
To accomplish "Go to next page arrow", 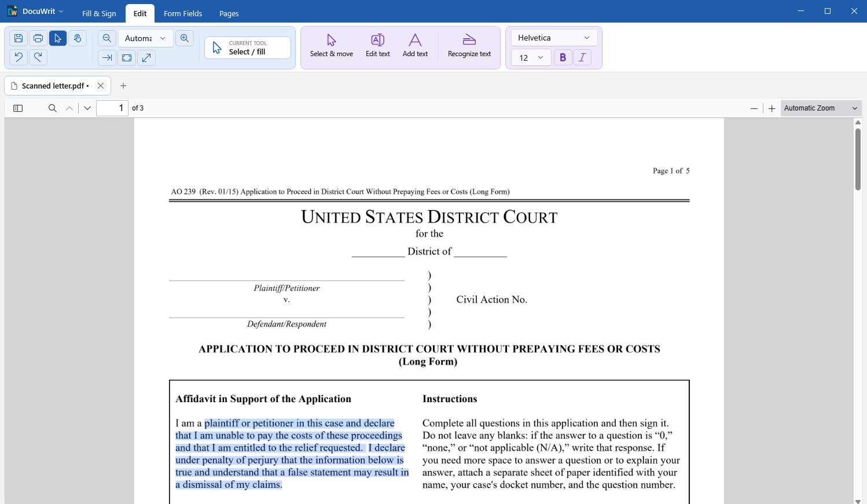I will click(87, 108).
